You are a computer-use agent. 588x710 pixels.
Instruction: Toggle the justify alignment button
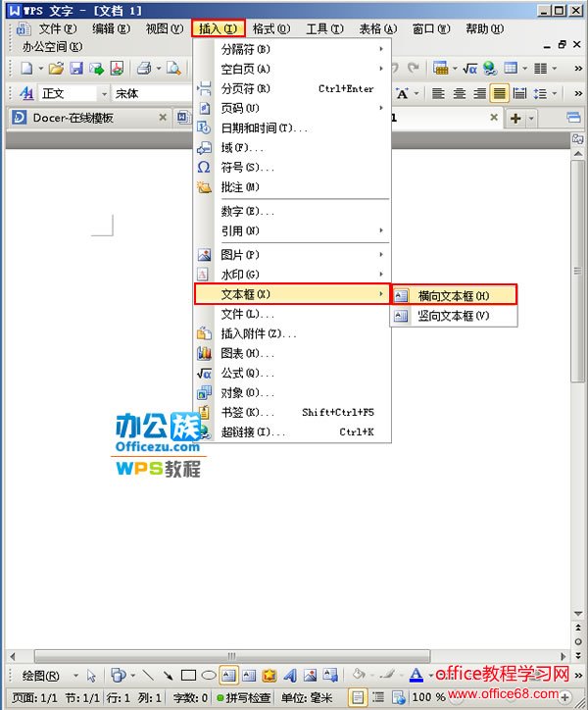point(499,93)
